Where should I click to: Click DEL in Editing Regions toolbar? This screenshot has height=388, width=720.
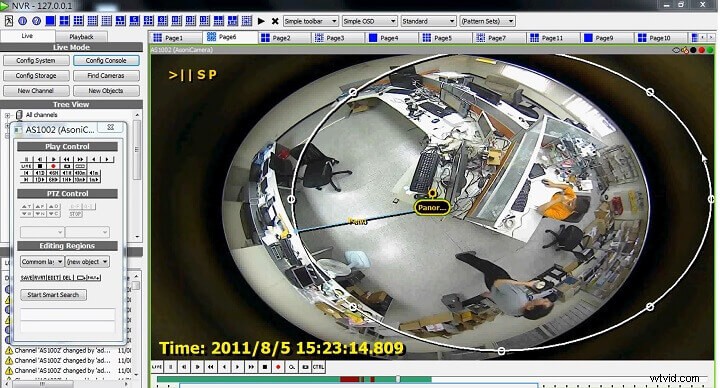pyautogui.click(x=67, y=278)
